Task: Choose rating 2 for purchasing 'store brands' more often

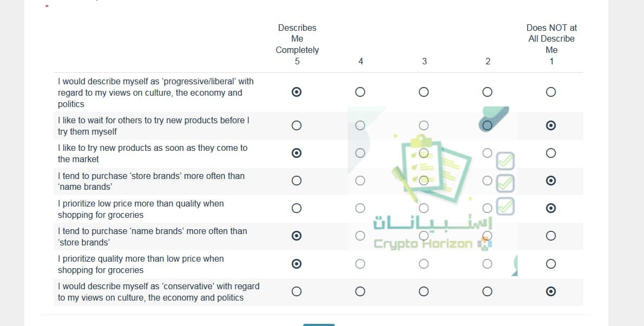Action: [x=488, y=181]
